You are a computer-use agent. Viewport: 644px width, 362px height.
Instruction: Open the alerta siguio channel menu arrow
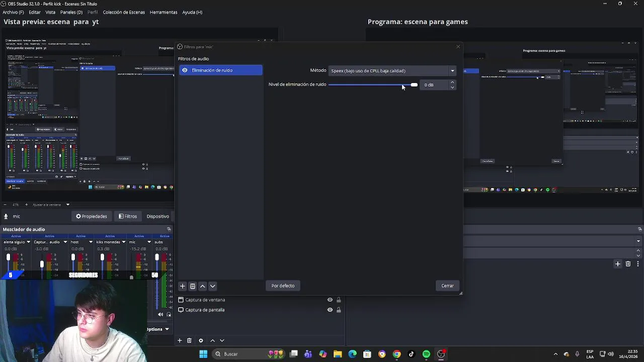click(28, 242)
